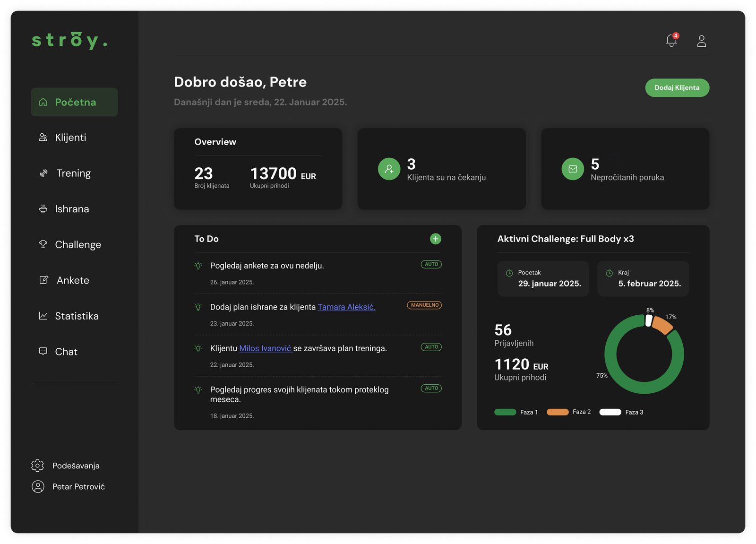Click the Petar Petrović avatar icon
The height and width of the screenshot is (544, 756).
click(x=38, y=486)
